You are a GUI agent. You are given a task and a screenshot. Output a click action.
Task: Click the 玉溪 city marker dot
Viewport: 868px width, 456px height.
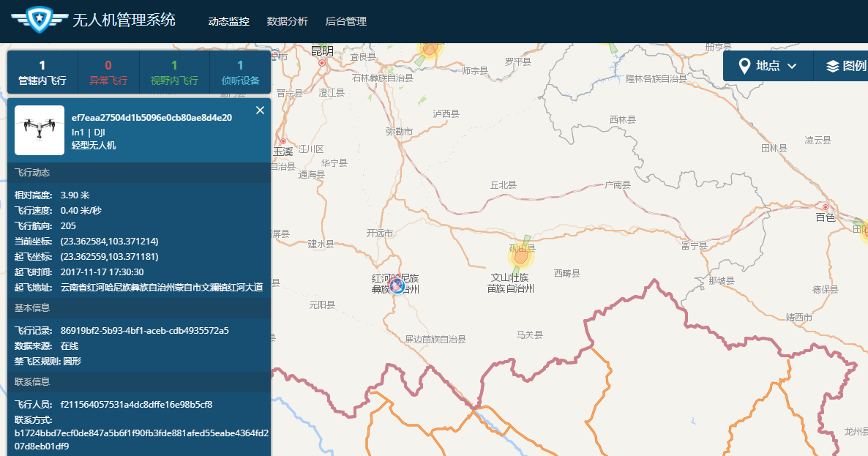click(x=283, y=141)
